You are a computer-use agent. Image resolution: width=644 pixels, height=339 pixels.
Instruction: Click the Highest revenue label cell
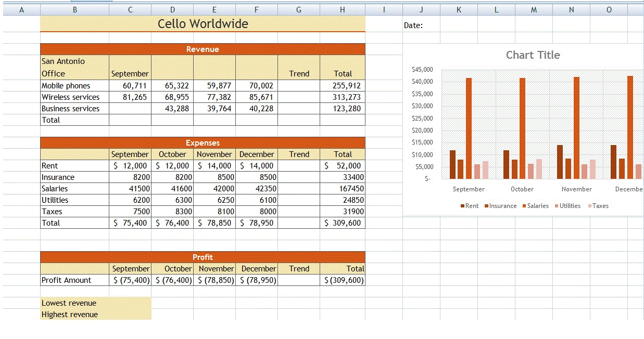(x=69, y=314)
